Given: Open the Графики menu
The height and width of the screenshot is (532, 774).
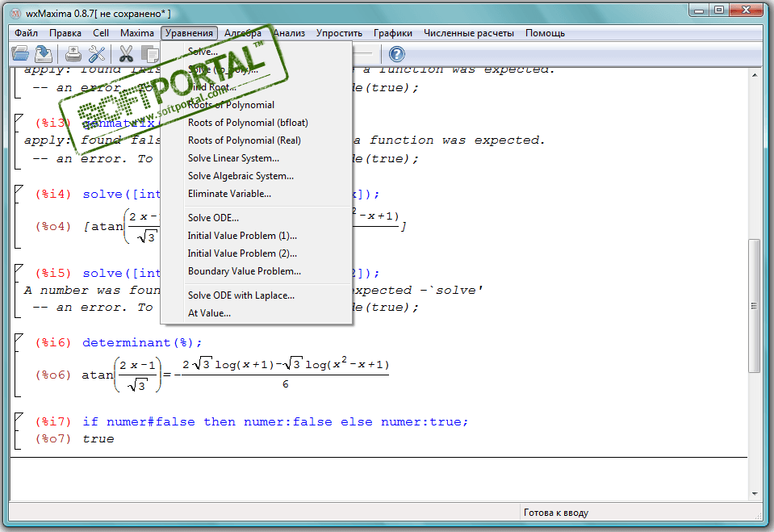Looking at the screenshot, I should tap(393, 33).
